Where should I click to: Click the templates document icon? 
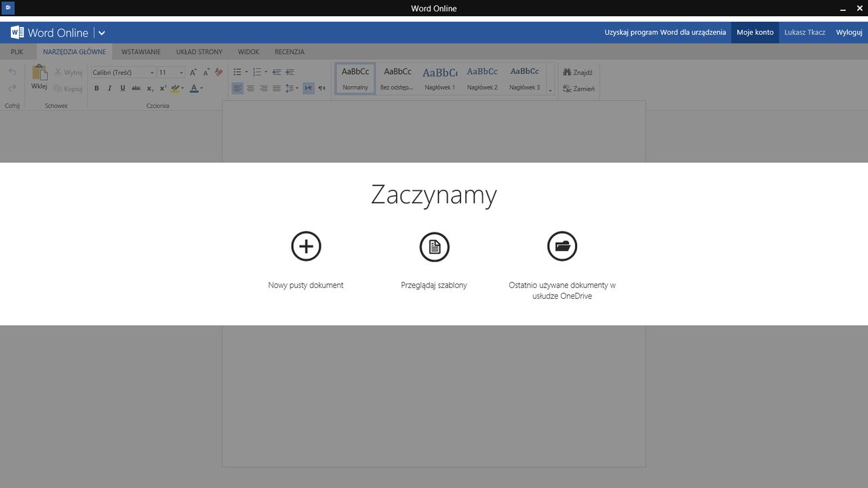tap(434, 247)
